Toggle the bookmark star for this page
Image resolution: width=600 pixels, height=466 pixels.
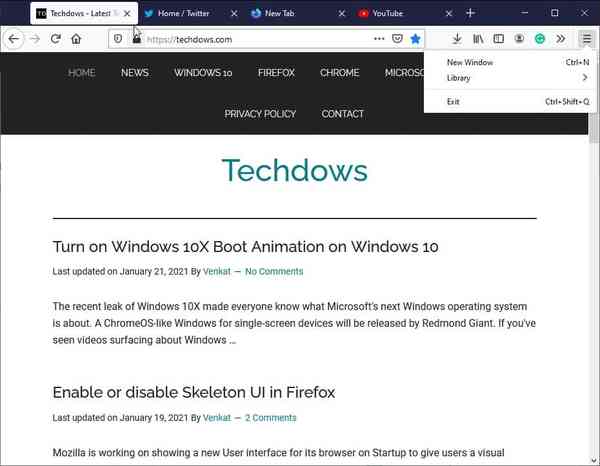[x=415, y=39]
